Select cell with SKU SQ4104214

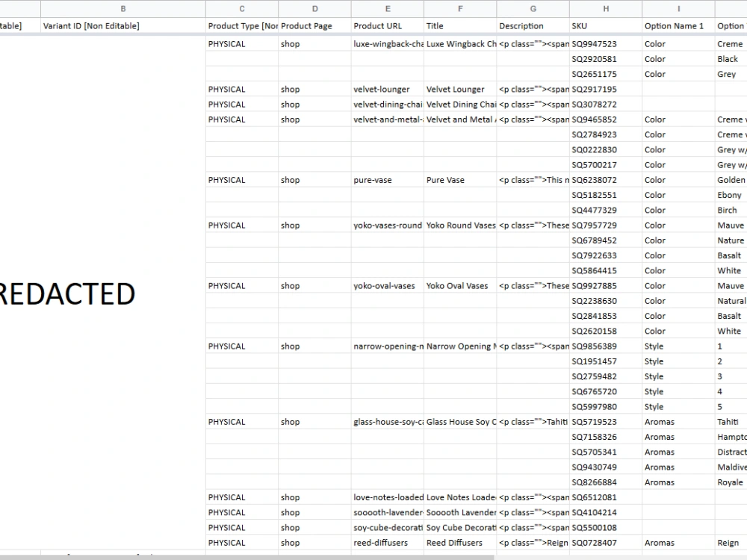click(x=606, y=513)
